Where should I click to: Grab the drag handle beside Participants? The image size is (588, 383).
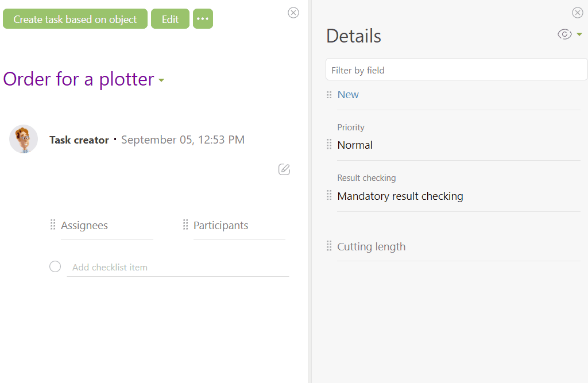tap(185, 225)
